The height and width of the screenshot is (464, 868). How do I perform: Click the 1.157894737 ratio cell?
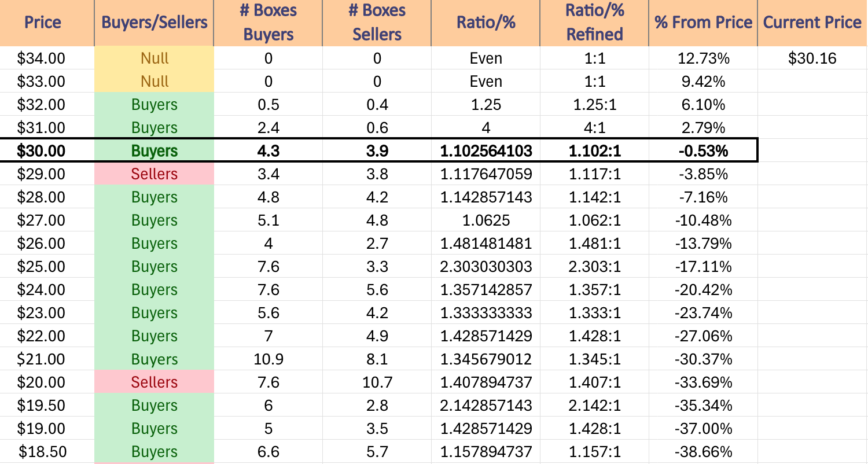[486, 451]
